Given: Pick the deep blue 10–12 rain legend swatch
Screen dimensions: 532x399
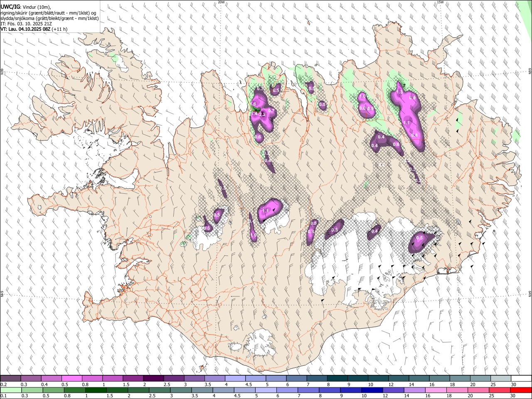Looking at the screenshot, I should [372, 390].
